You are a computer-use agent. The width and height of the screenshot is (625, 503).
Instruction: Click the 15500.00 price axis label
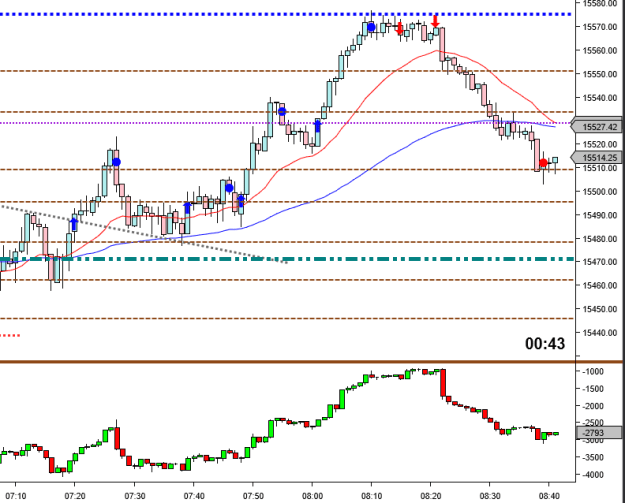tap(599, 191)
